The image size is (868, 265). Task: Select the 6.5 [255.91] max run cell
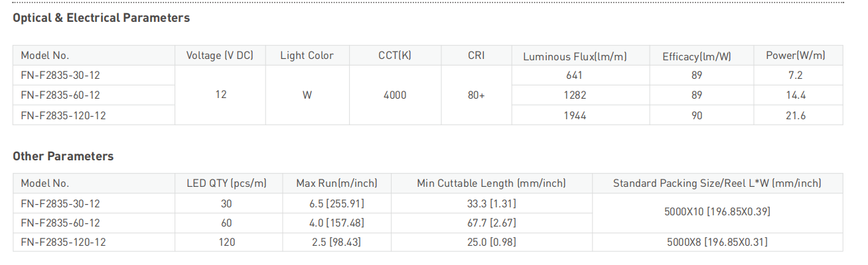tap(336, 203)
